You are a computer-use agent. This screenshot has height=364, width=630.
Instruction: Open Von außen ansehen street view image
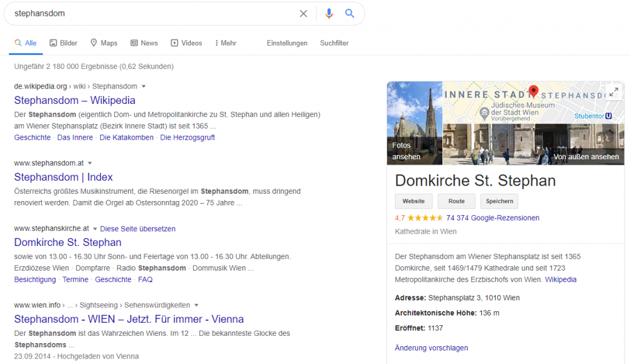tap(533, 144)
